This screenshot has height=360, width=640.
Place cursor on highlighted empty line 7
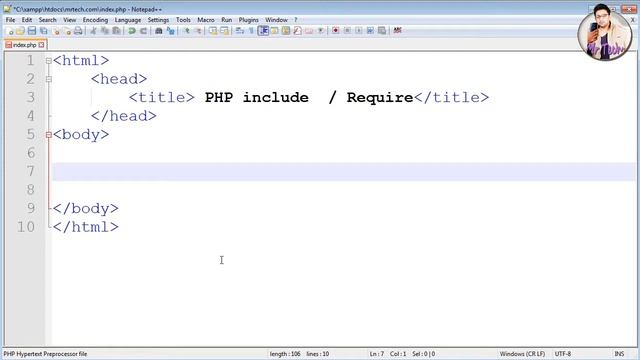(344, 171)
